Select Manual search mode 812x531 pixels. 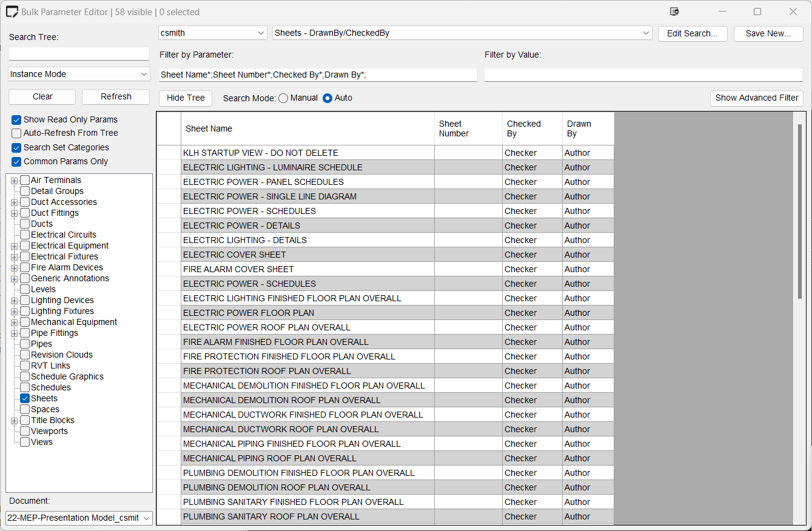283,98
